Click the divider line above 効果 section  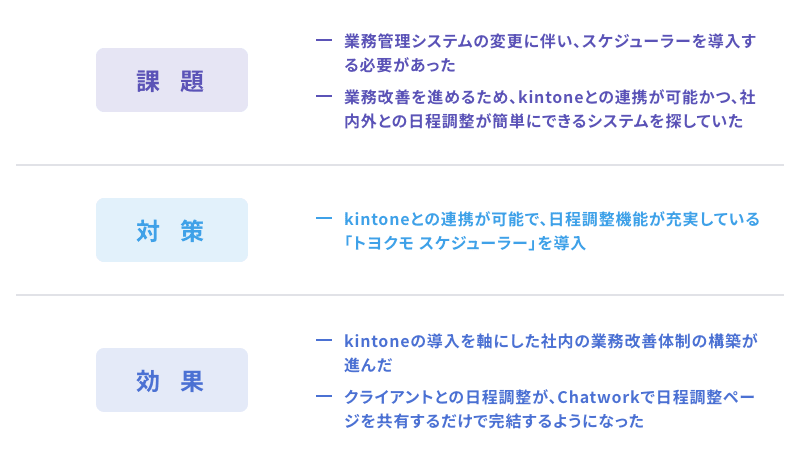click(x=399, y=295)
